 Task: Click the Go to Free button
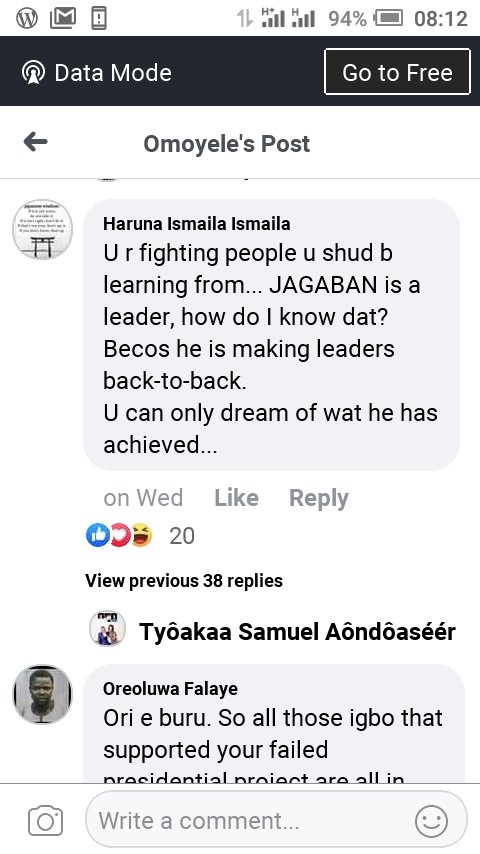(x=397, y=72)
